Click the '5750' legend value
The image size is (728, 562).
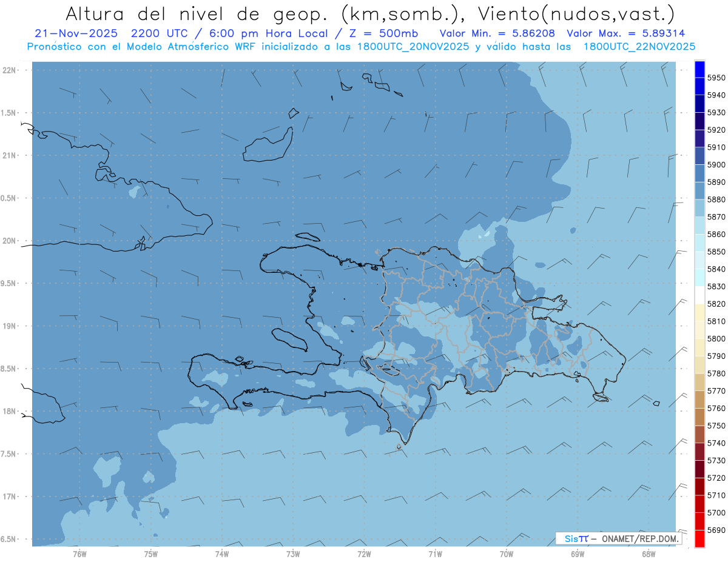[x=716, y=426]
